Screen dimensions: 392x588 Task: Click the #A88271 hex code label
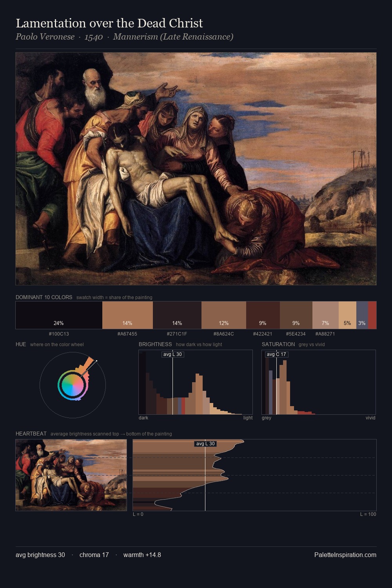[x=325, y=334]
